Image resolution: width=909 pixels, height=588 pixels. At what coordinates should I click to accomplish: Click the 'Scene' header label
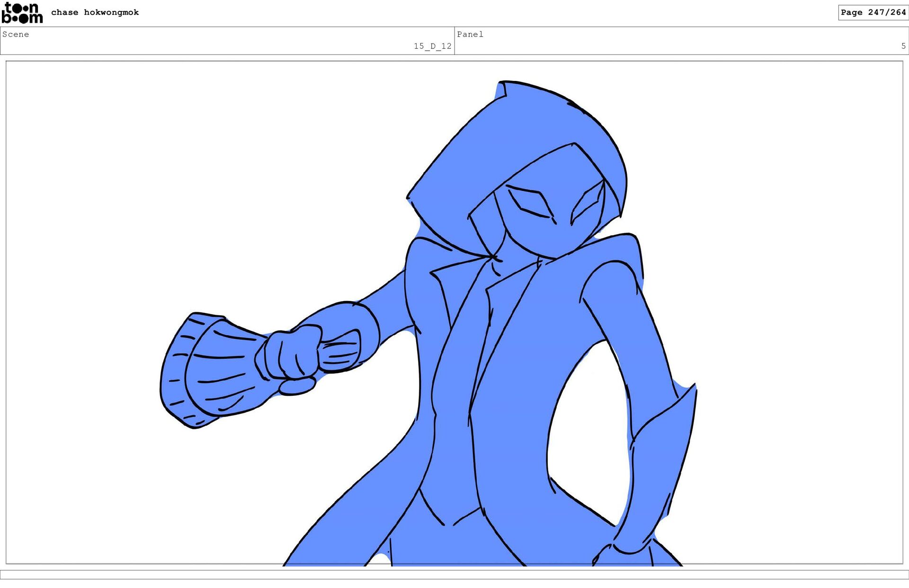click(16, 34)
